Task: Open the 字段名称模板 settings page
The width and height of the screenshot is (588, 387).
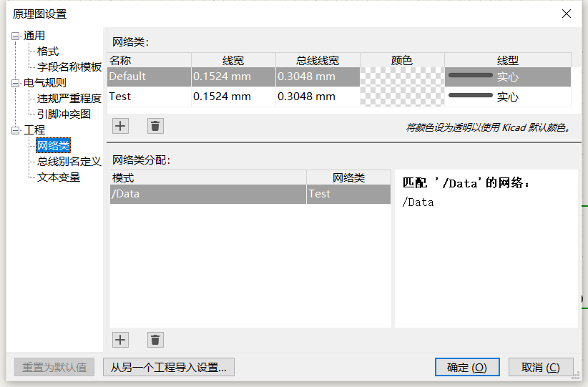Action: click(69, 67)
